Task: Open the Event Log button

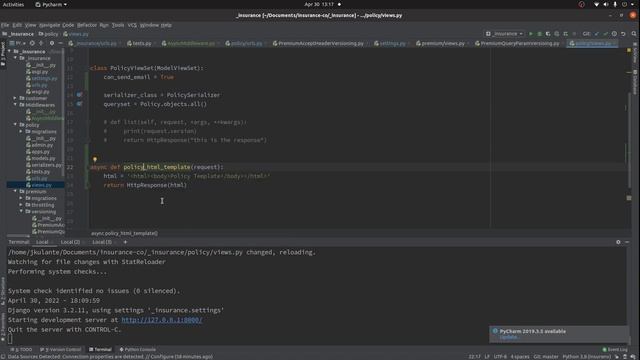Action: click(x=615, y=349)
